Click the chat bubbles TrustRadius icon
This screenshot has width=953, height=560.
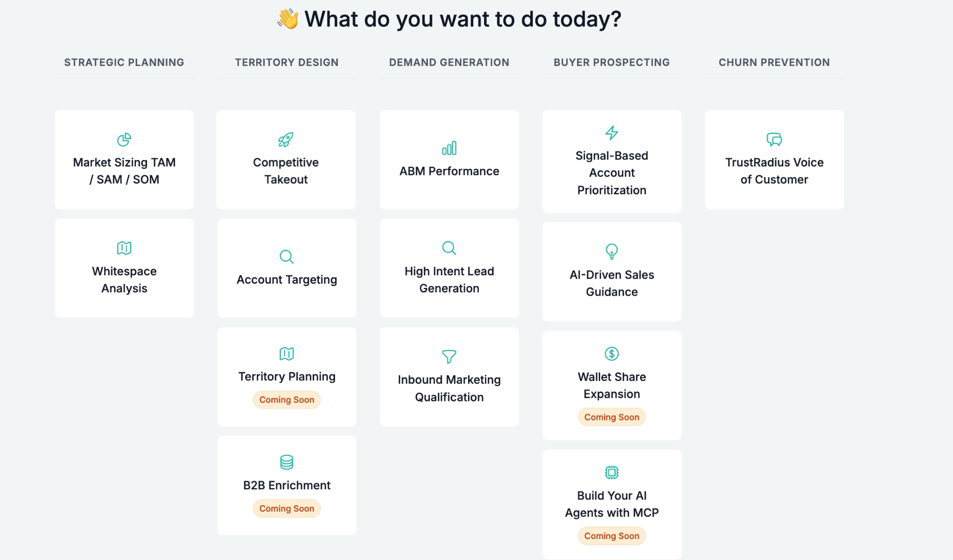point(774,140)
